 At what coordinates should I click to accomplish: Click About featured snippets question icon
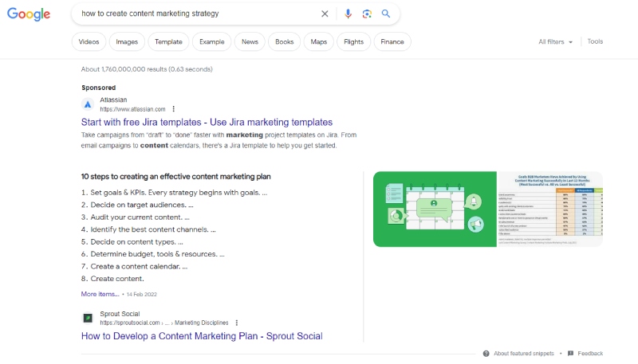[x=486, y=354]
